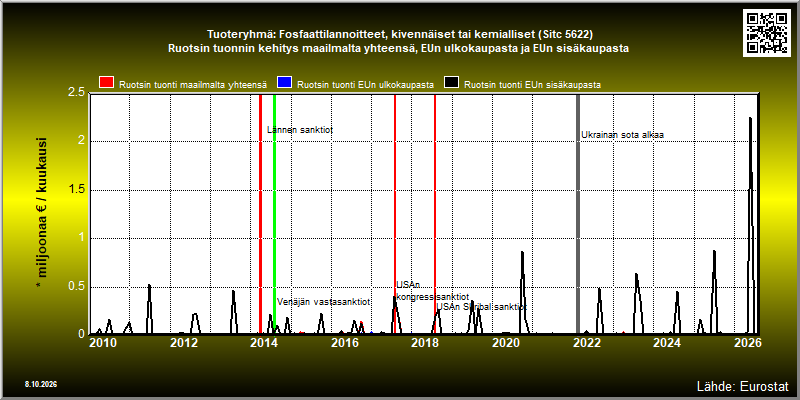
Task: Click the 'Lännen sanktiot' annotation
Action: 300,131
